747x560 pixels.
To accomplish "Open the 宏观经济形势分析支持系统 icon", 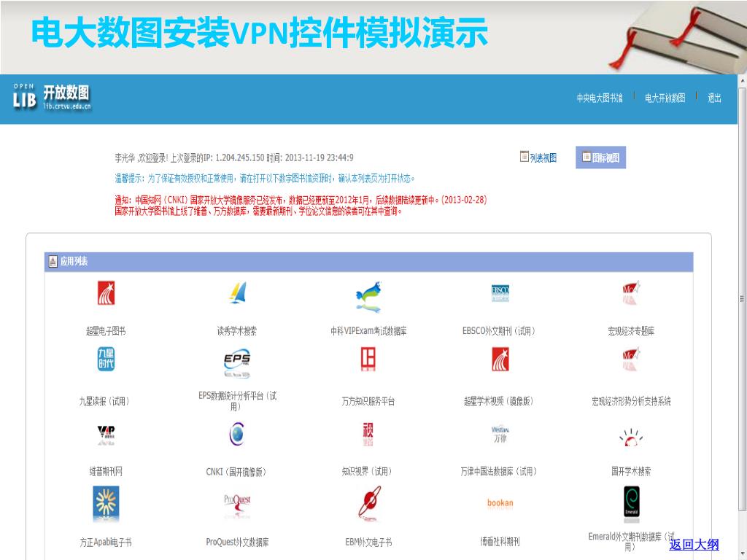I will pos(631,359).
